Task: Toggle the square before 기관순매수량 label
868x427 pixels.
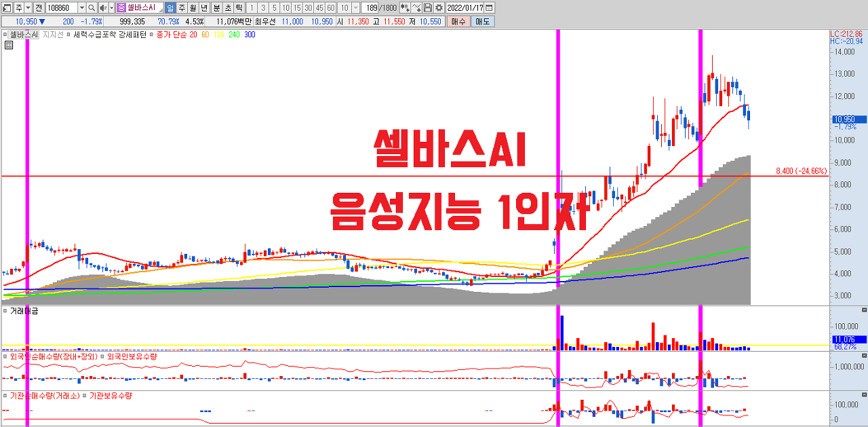Action: click(5, 395)
